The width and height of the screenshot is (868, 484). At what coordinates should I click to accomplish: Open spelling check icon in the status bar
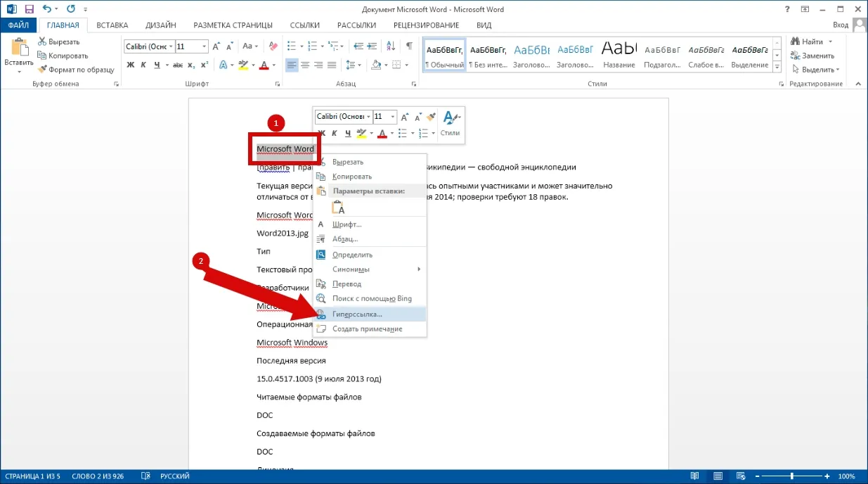pos(146,476)
